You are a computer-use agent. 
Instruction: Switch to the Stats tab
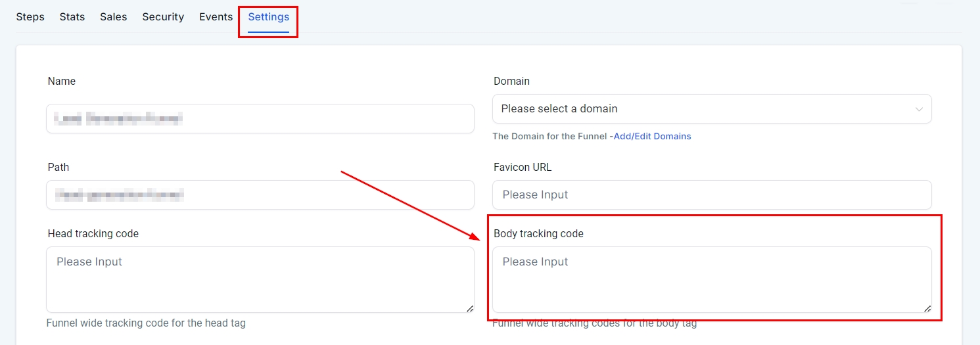(72, 17)
